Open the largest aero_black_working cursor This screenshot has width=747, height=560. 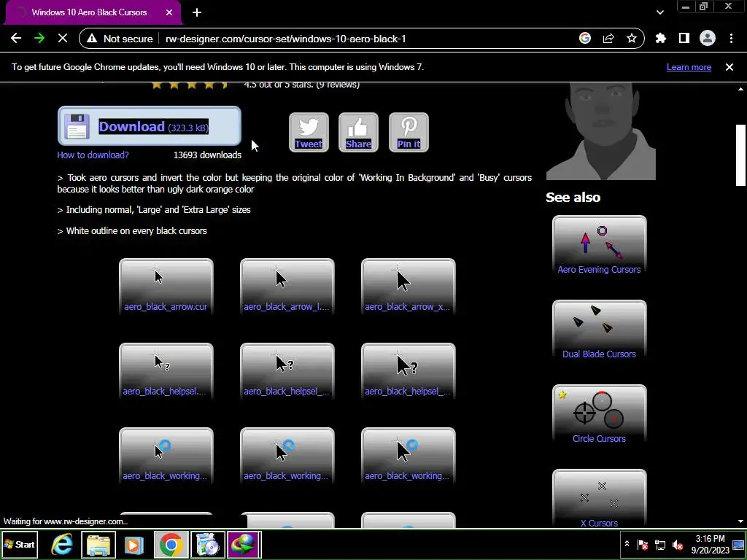coord(409,456)
